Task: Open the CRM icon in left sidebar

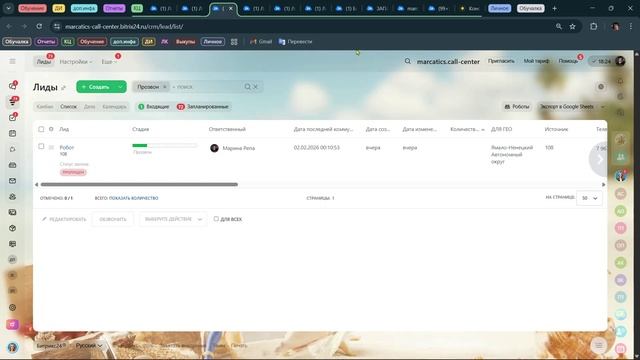Action: [13, 102]
